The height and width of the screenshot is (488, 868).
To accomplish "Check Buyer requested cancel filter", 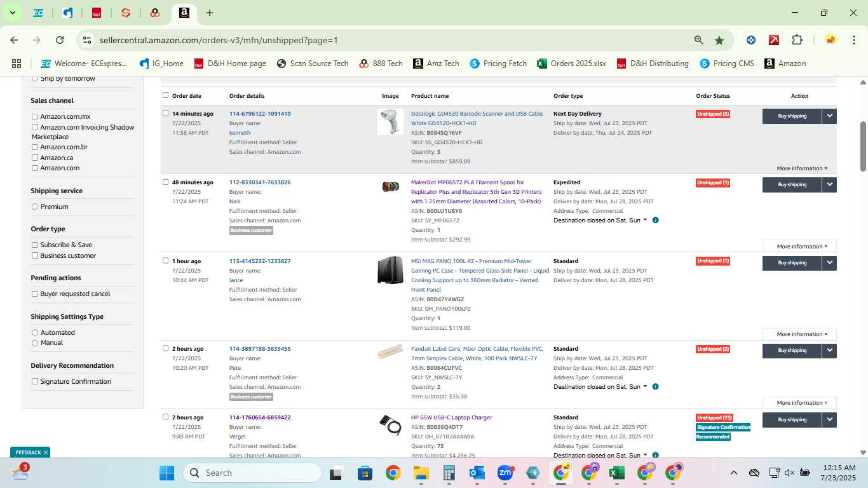I will 35,294.
